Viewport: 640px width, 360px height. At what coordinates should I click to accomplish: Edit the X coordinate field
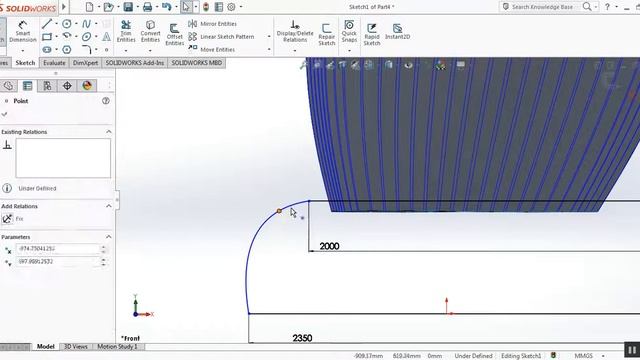pos(58,249)
